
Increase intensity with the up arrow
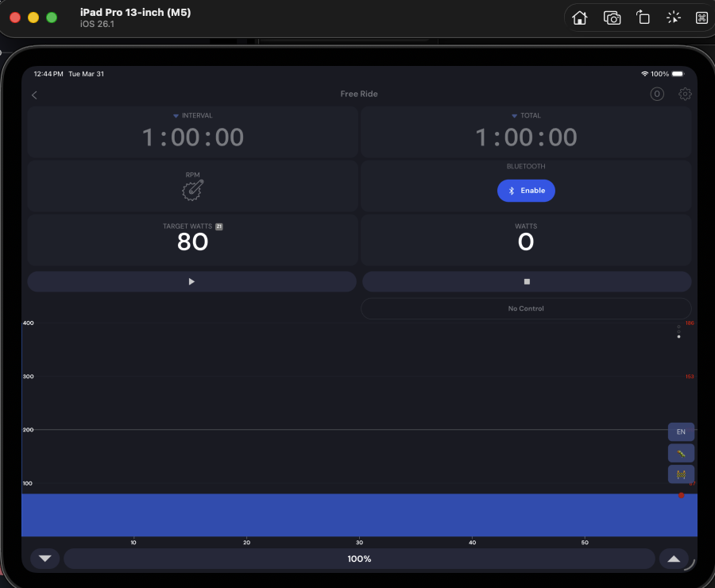click(x=674, y=559)
